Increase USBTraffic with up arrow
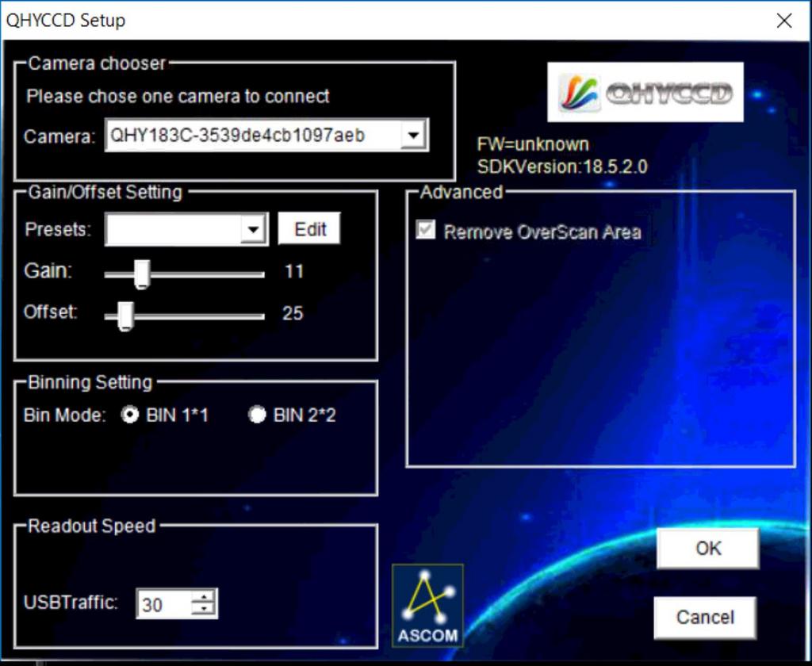 (204, 596)
